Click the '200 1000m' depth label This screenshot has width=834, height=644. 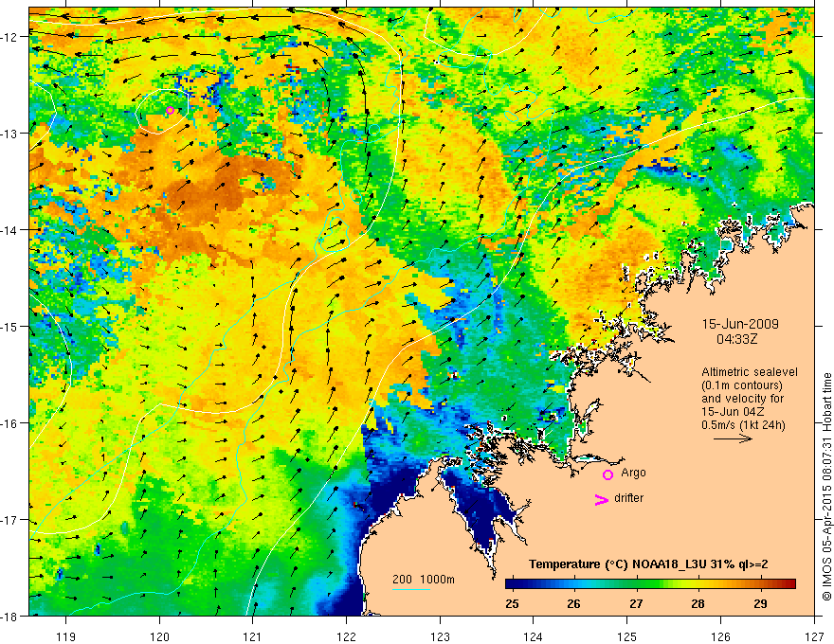[x=424, y=580]
